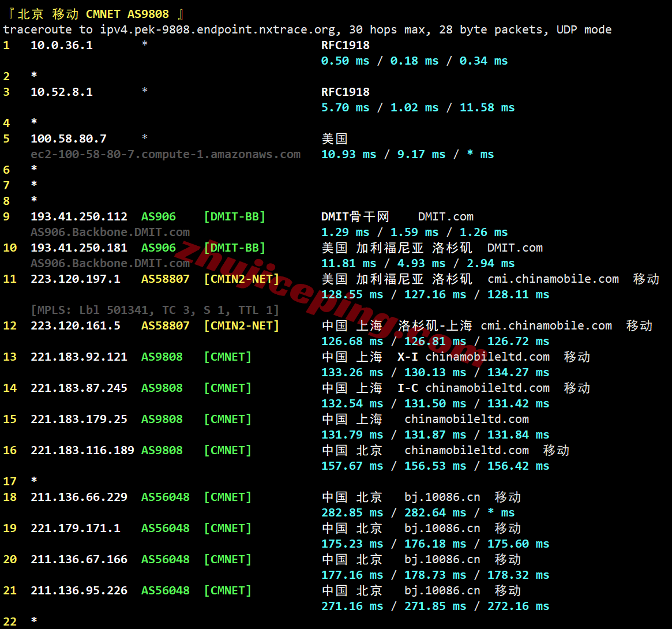Screen dimensions: 672x629
Task: Select IP 221.179.171.1 on hop 19
Action: 76,528
